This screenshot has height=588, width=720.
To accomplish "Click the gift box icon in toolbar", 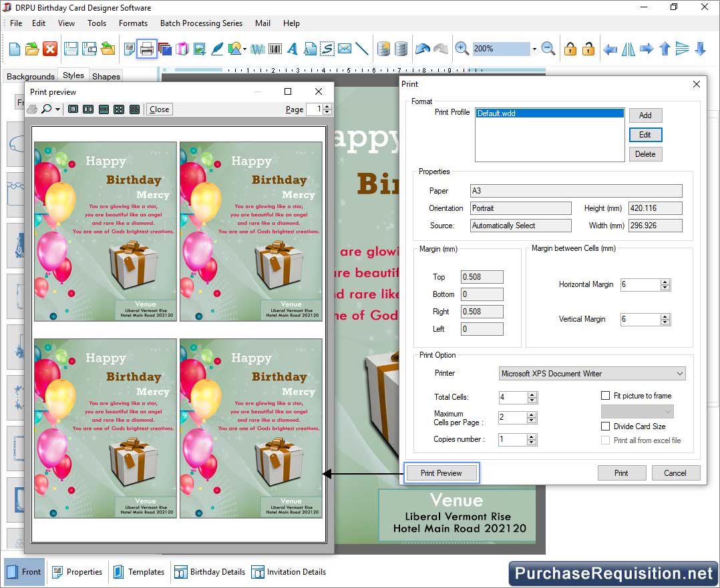I will click(x=182, y=49).
